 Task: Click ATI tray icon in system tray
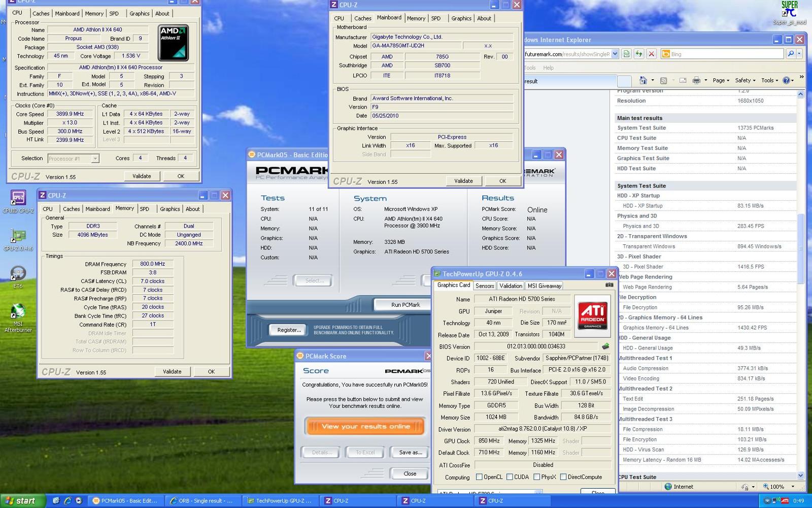785,500
